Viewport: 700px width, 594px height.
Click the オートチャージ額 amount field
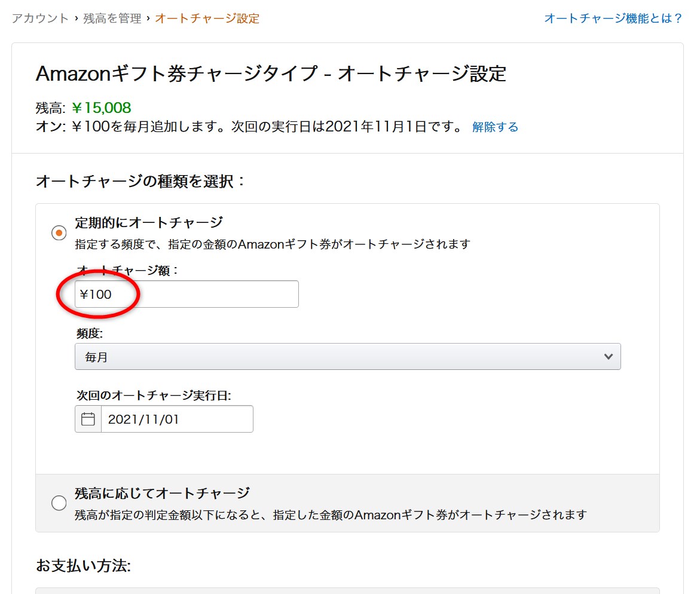click(187, 294)
